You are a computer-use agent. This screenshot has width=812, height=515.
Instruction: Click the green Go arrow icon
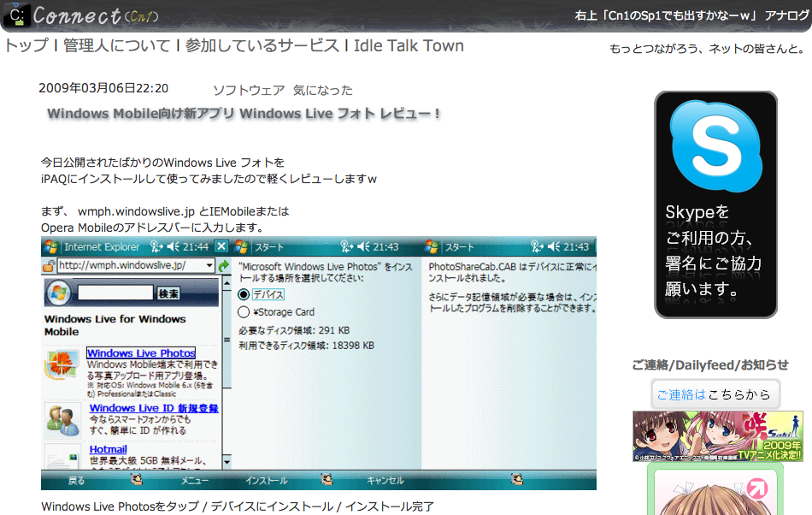coord(224,265)
